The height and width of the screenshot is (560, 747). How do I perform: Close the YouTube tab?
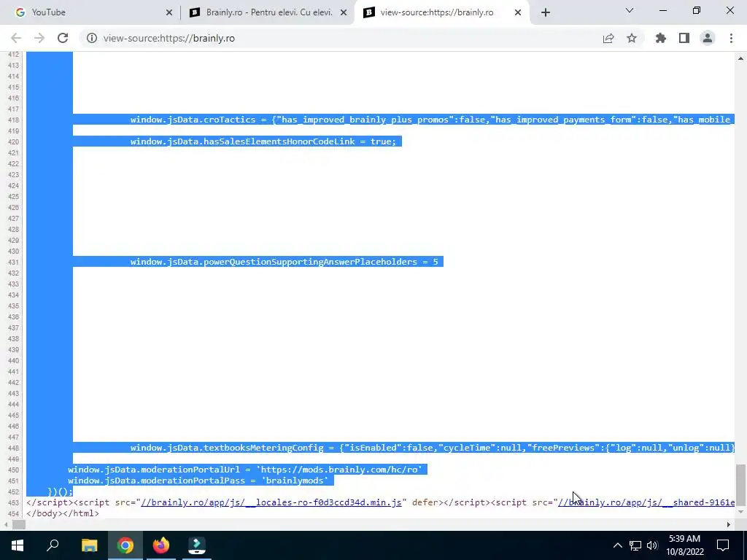[169, 13]
